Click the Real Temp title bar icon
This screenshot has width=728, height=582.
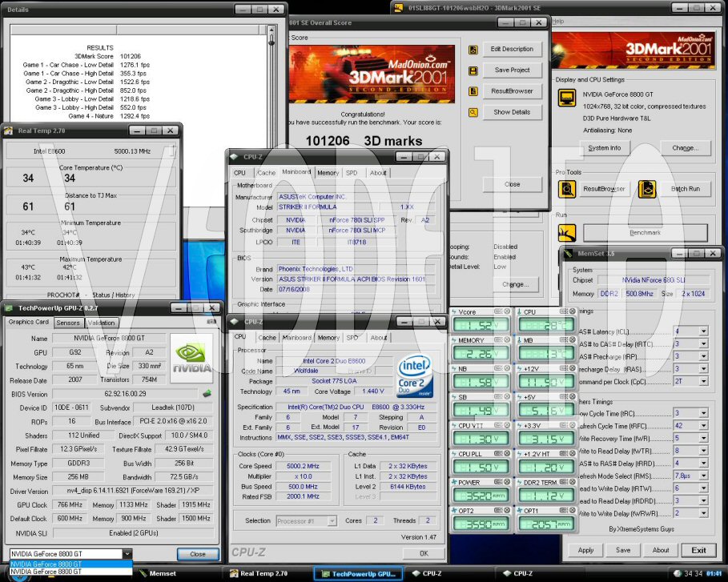[9, 130]
